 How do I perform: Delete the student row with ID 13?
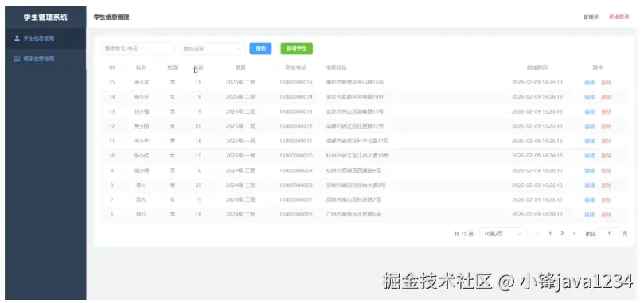click(x=607, y=111)
